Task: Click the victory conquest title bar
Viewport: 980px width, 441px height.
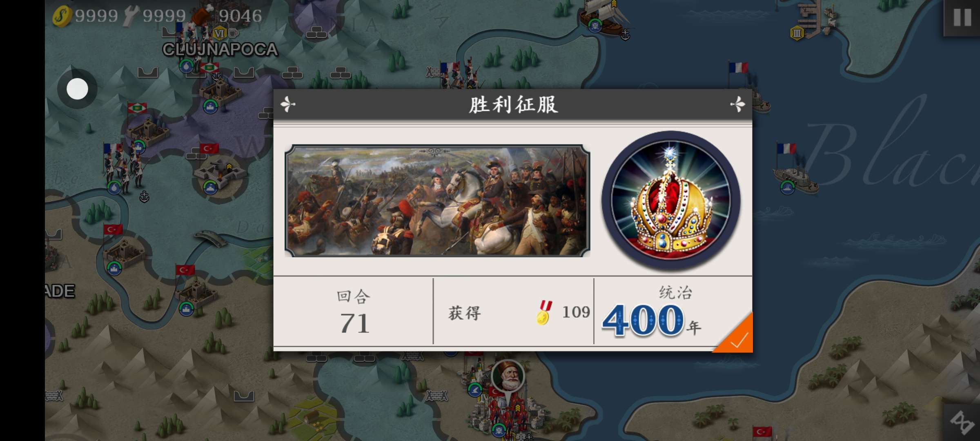Action: [x=513, y=105]
